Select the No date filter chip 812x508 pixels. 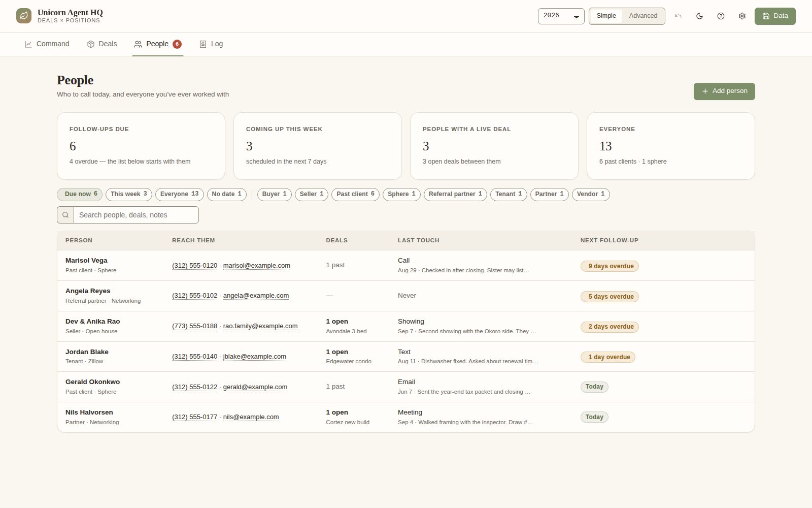click(x=227, y=194)
